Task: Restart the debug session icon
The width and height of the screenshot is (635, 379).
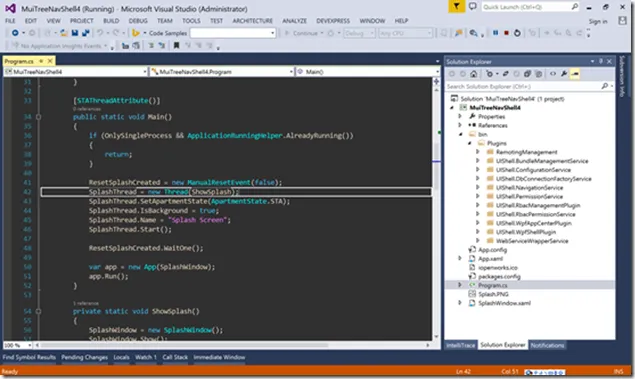Action: click(x=517, y=33)
